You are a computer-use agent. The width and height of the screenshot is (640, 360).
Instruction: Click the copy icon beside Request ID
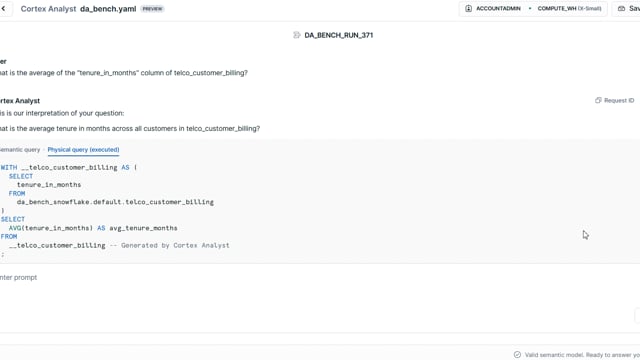(x=598, y=100)
